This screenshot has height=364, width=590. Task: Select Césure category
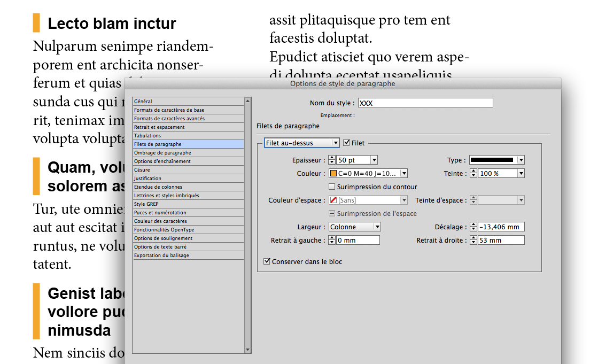coord(188,170)
